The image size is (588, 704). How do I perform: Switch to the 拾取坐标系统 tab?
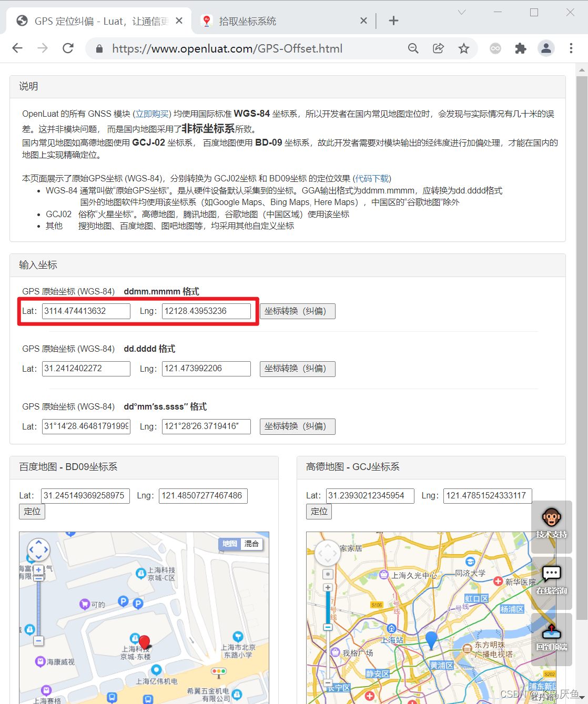(285, 21)
